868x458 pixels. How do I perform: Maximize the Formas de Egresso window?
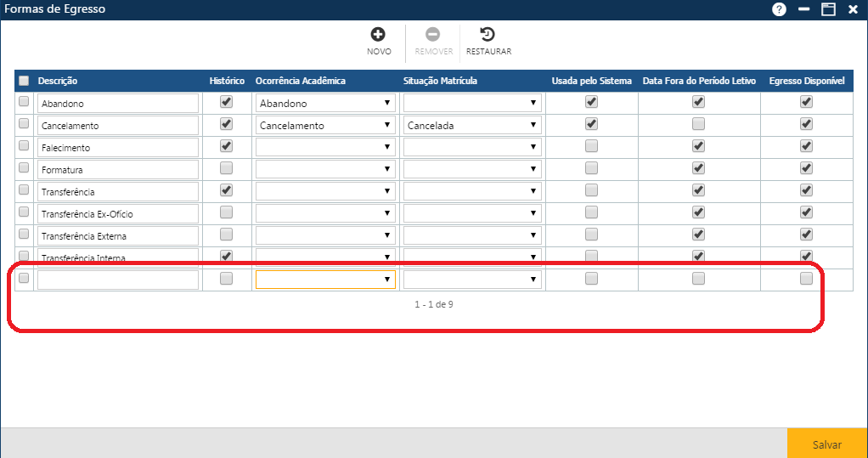pos(828,9)
